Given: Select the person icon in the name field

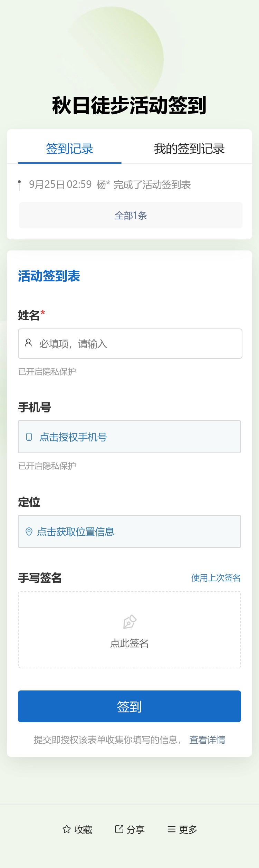Looking at the screenshot, I should (28, 343).
